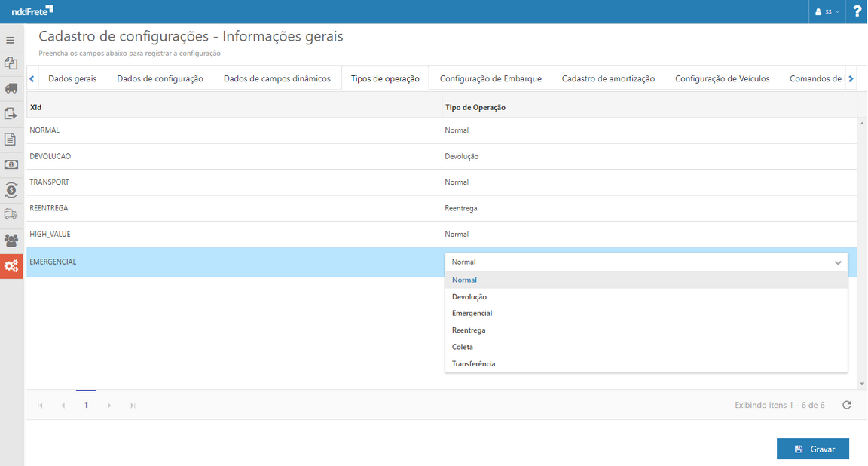Click the export arrow icon in sidebar
Viewport: 868px width, 466px height.
[11, 113]
